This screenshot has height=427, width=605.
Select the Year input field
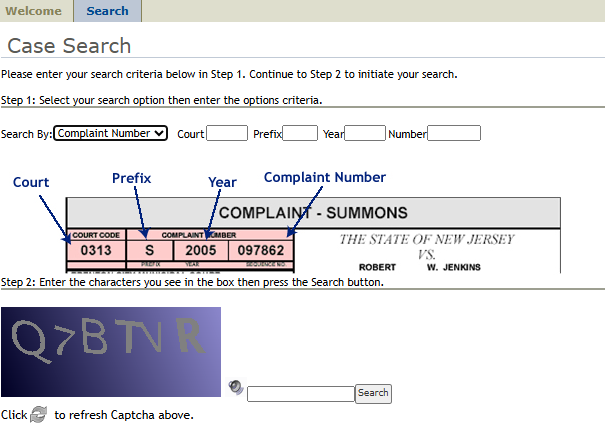point(365,133)
